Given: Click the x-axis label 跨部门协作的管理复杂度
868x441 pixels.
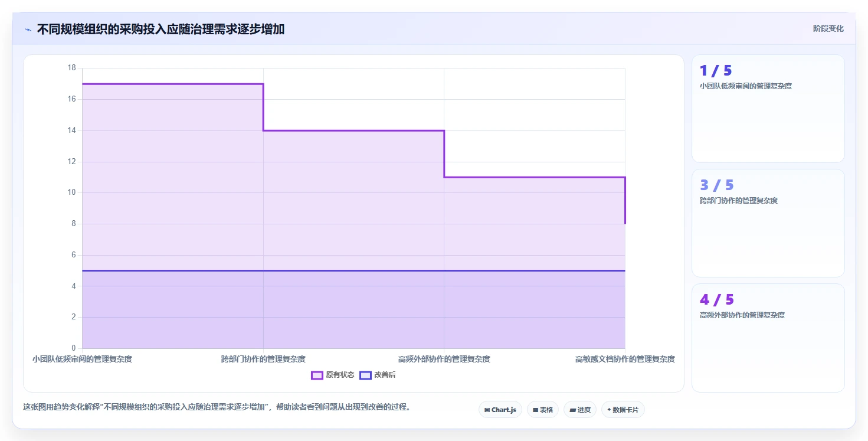Looking at the screenshot, I should point(263,359).
